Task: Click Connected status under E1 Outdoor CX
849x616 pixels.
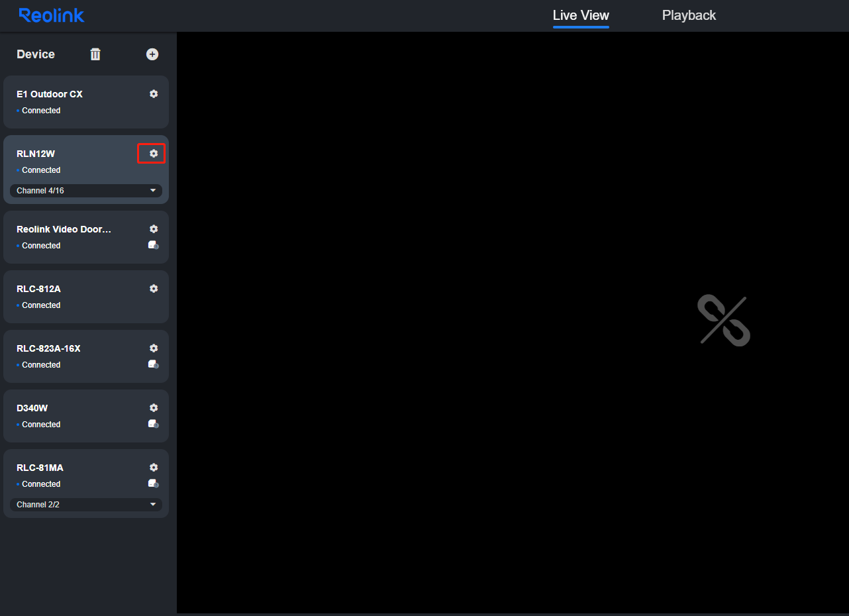Action: [x=41, y=111]
